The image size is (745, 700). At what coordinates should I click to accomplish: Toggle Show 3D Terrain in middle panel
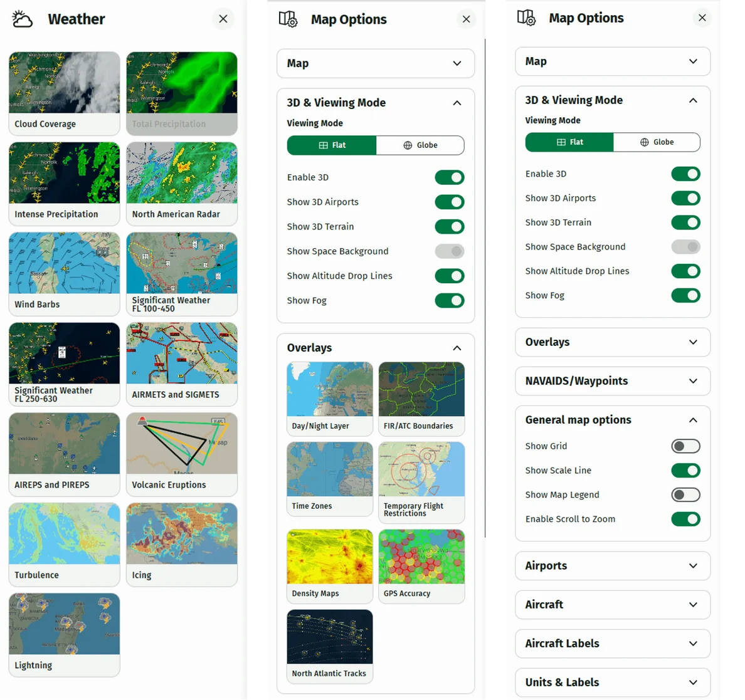coord(450,226)
